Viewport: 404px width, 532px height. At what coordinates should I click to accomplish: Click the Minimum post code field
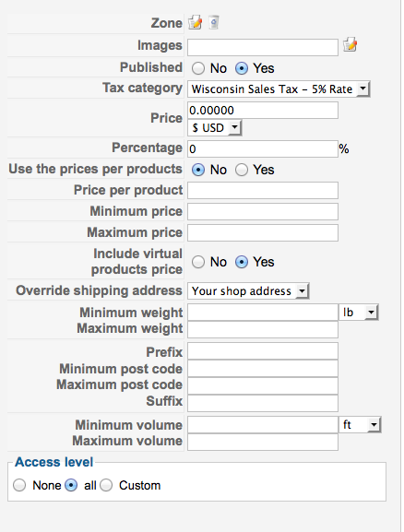pyautogui.click(x=263, y=369)
